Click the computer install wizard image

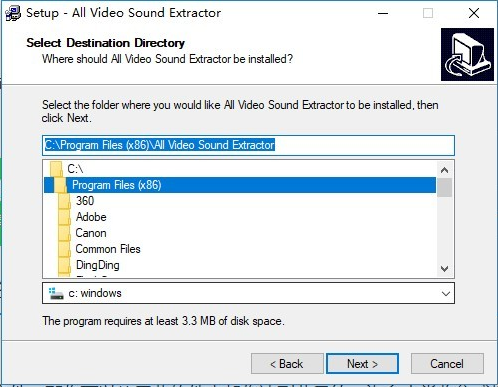[x=467, y=55]
